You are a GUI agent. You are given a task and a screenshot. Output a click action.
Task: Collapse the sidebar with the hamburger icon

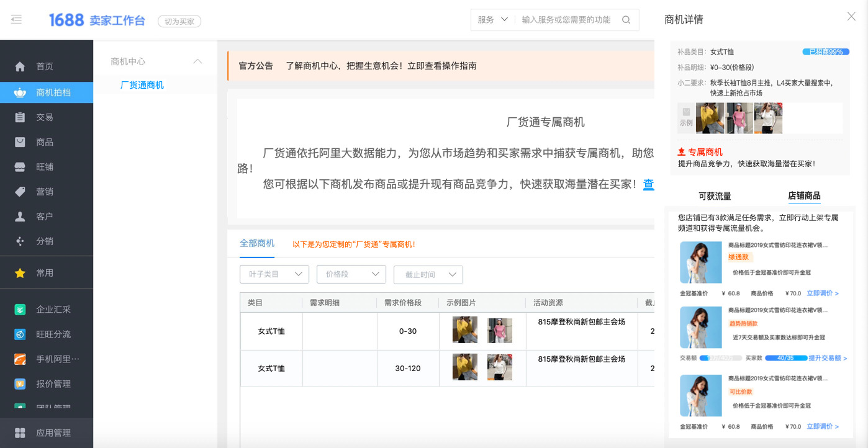(17, 20)
